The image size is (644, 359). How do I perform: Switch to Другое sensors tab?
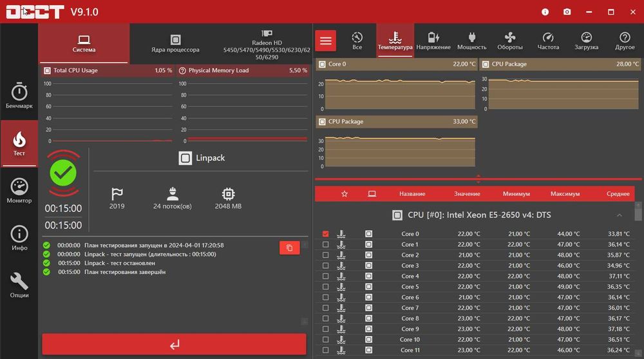625,41
